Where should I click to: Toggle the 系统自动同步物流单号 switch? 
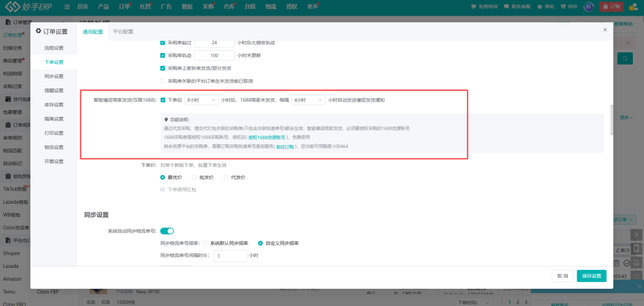(x=167, y=231)
